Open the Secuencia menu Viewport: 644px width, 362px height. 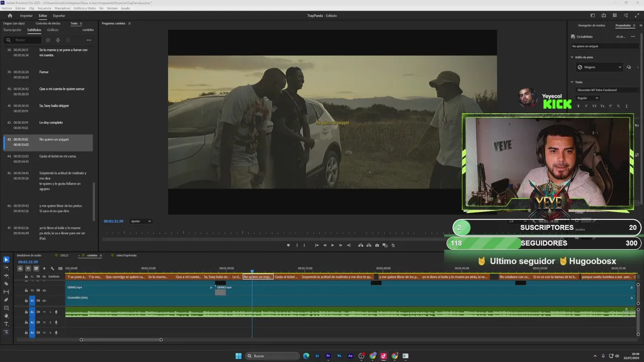coord(44,8)
